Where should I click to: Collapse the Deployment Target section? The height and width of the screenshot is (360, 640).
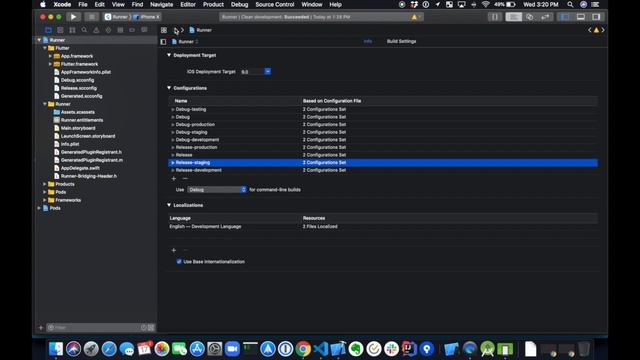point(169,55)
